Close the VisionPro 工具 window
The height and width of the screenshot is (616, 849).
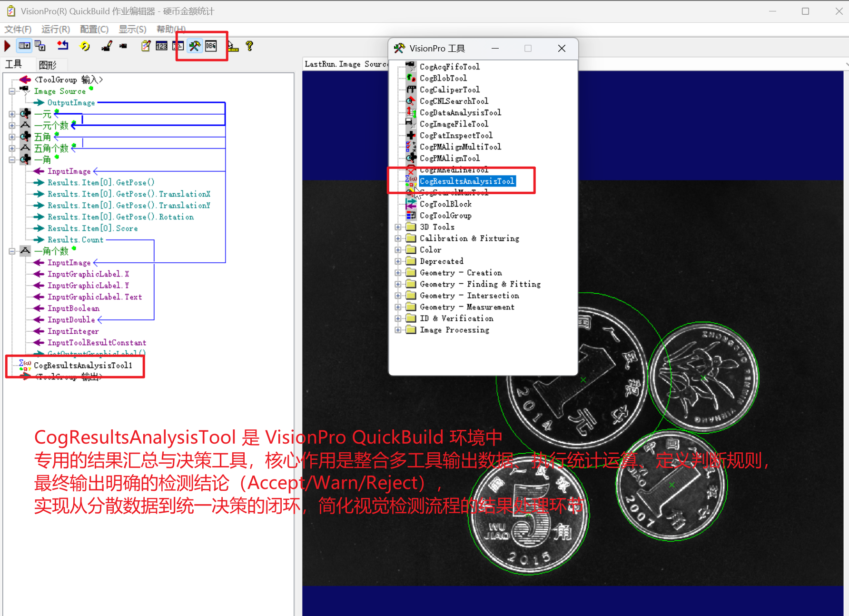pos(562,48)
